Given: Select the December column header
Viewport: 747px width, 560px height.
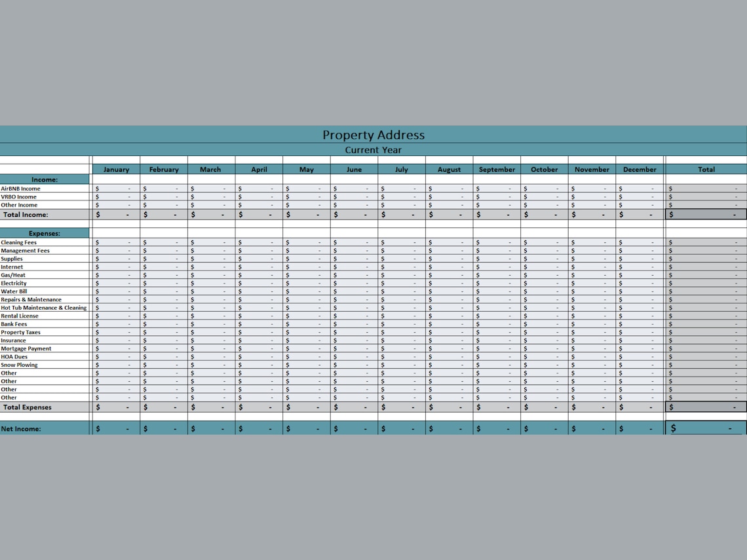Looking at the screenshot, I should [640, 169].
